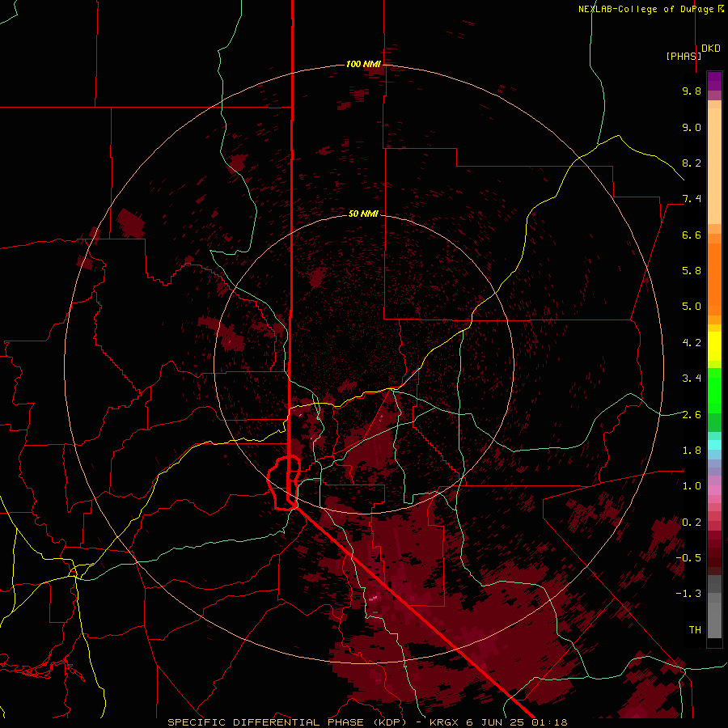Pick the yellow segment of the color scale

coord(714,346)
